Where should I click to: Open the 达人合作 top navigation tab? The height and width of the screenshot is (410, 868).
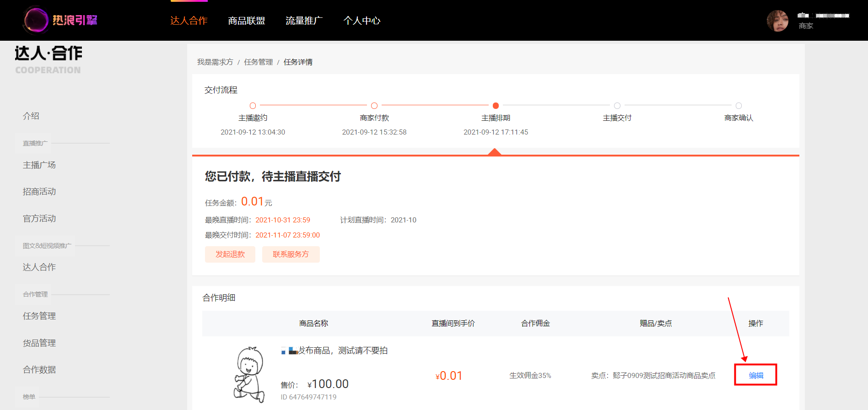[x=189, y=21]
